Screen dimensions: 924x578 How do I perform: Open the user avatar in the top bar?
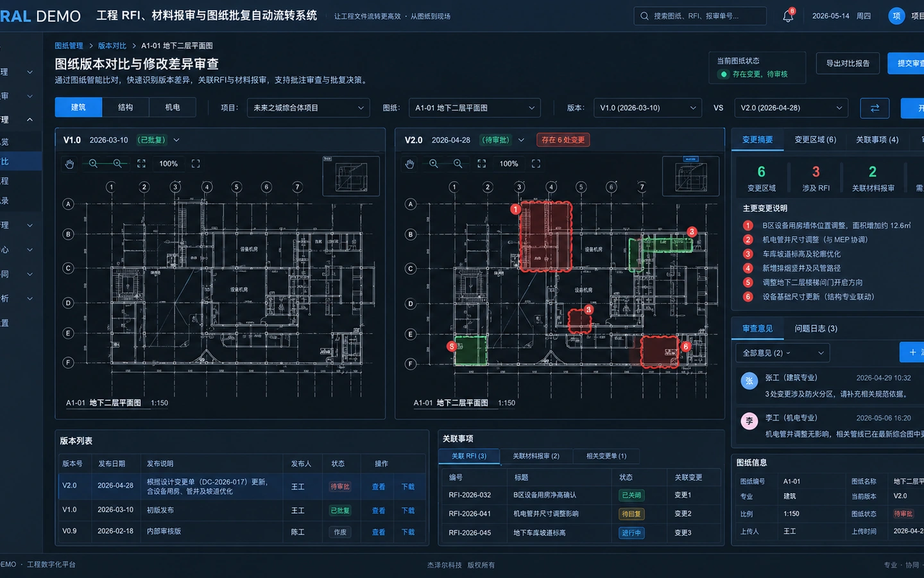(896, 16)
